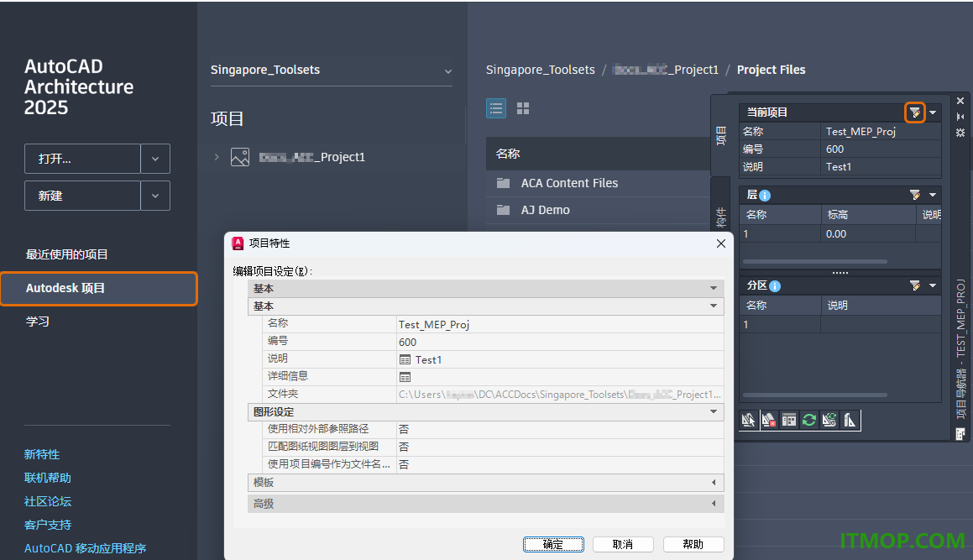The height and width of the screenshot is (560, 973).
Task: Click the edit project icon in 当前项目 header
Action: pyautogui.click(x=915, y=113)
